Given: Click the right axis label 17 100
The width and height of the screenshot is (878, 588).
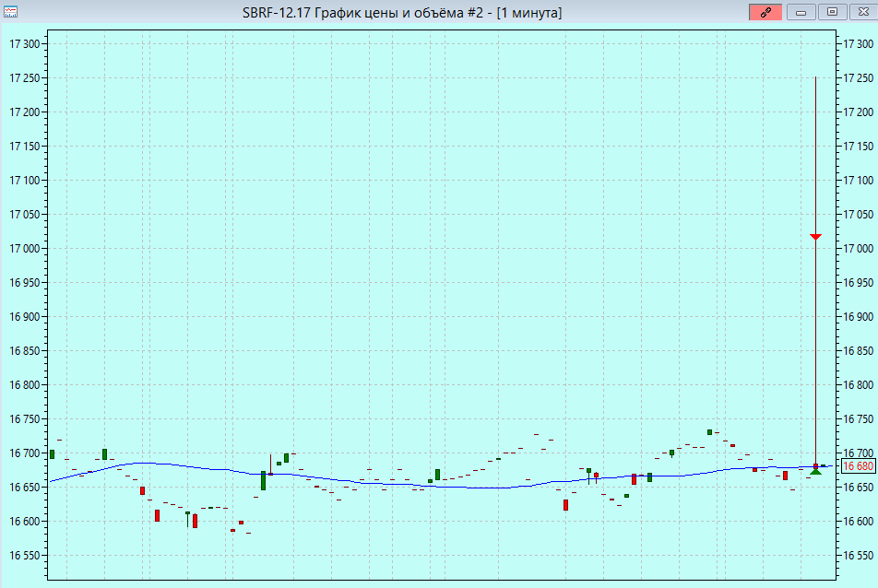Looking at the screenshot, I should click(858, 180).
